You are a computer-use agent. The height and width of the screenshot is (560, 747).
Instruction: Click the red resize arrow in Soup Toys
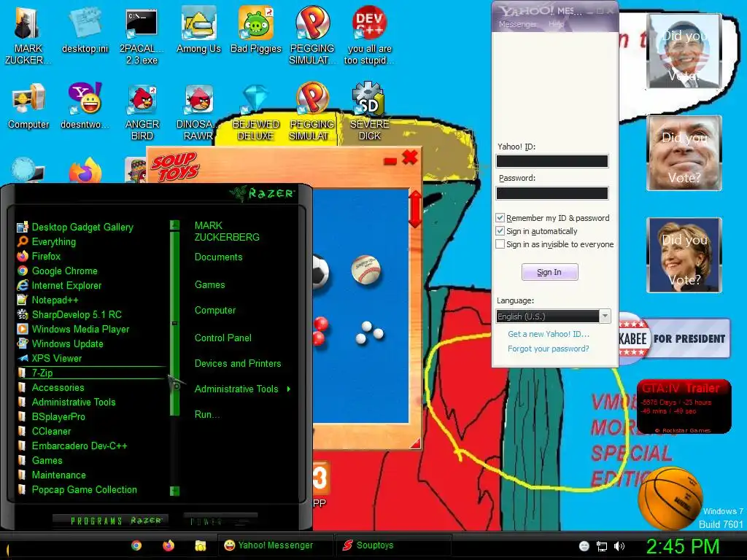tap(414, 209)
